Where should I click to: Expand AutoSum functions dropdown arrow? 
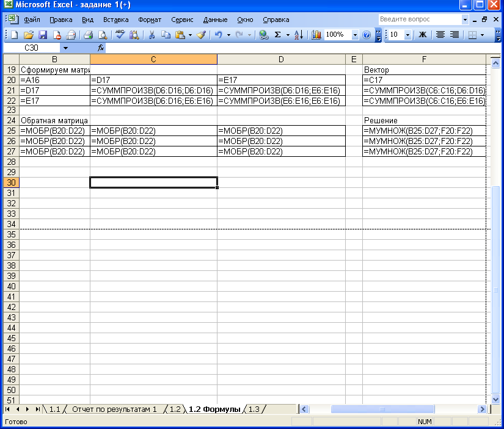pos(288,35)
